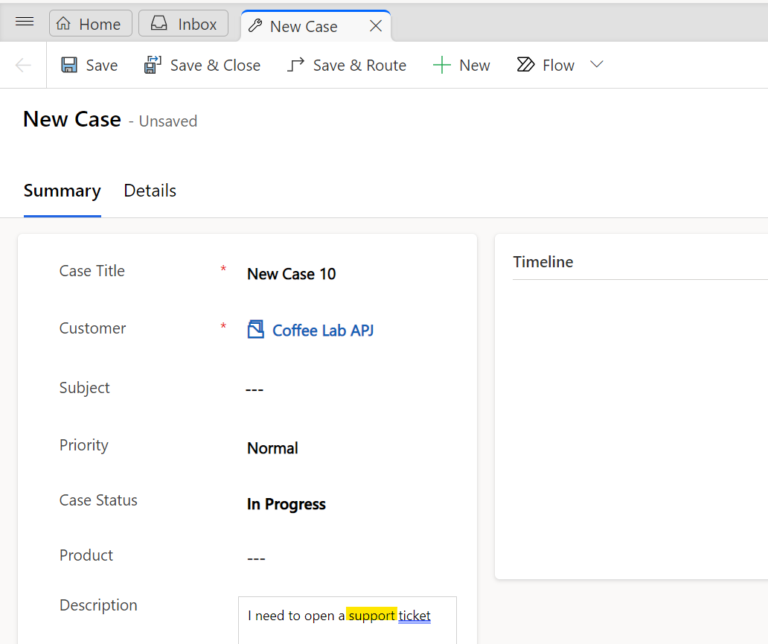Switch to the Details tab
The image size is (768, 644).
pyautogui.click(x=150, y=191)
